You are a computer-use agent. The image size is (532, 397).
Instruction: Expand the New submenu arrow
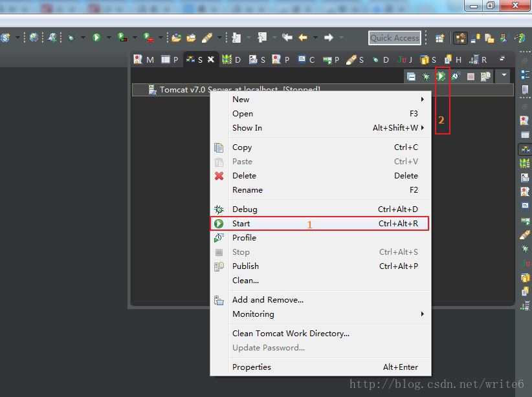423,100
